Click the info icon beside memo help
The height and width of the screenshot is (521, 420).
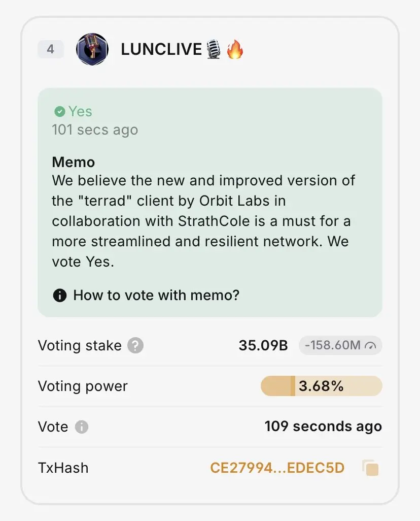point(60,295)
